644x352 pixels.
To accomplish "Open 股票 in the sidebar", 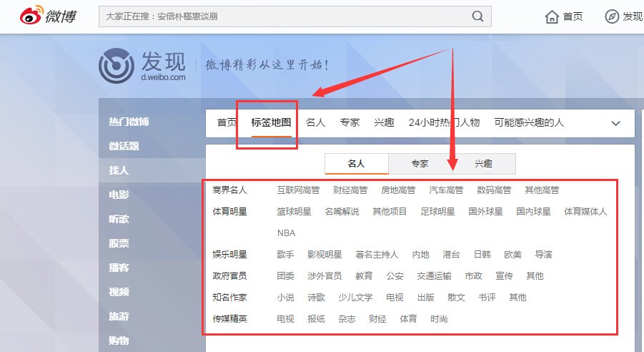I will [119, 243].
